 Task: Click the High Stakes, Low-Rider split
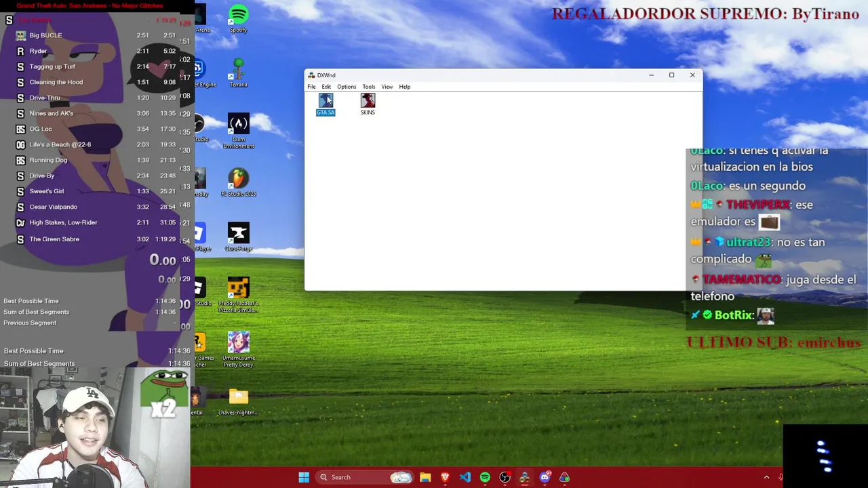pos(95,222)
